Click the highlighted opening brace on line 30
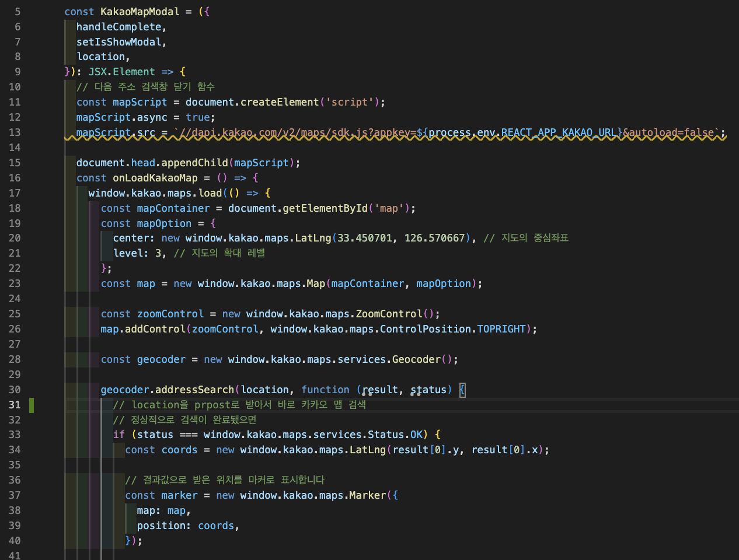Image resolution: width=739 pixels, height=560 pixels. (462, 390)
